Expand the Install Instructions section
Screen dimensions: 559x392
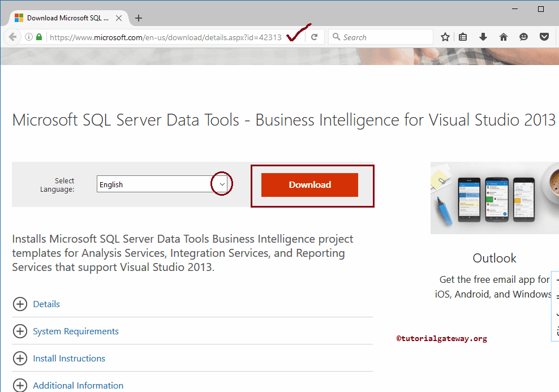(20, 359)
